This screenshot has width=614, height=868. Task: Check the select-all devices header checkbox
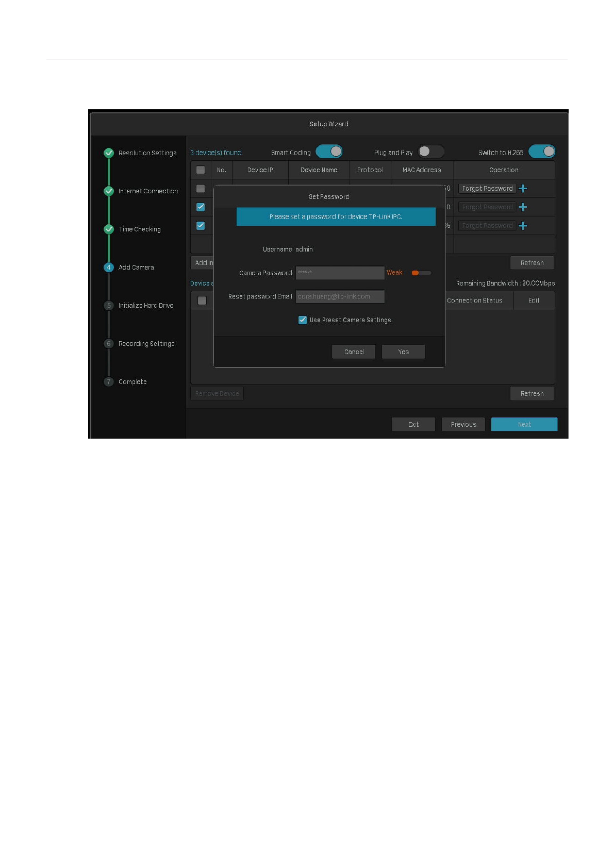(x=201, y=170)
